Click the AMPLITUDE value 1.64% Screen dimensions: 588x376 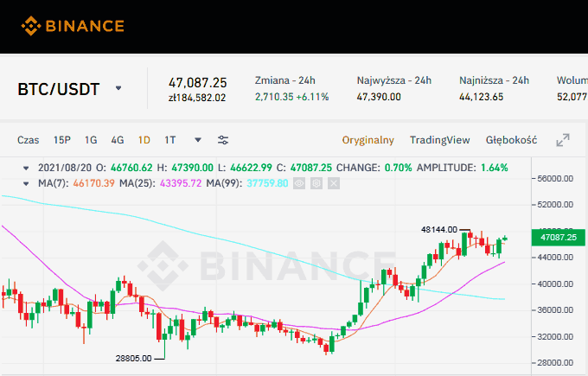tap(495, 168)
